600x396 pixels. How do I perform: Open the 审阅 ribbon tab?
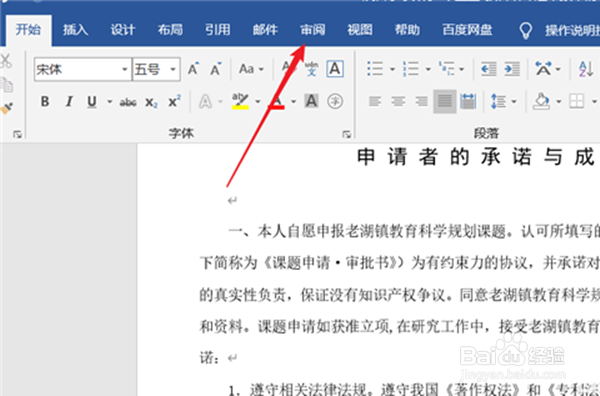(313, 30)
